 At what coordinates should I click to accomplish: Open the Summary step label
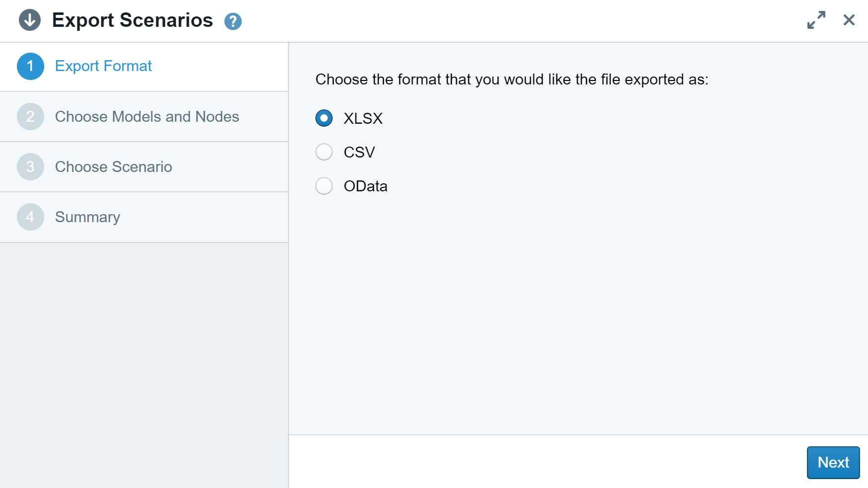(87, 217)
